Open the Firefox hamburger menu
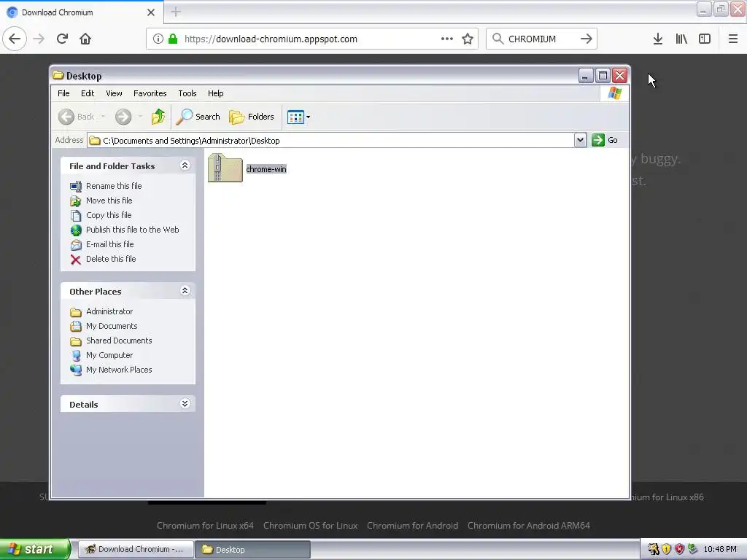Image resolution: width=747 pixels, height=560 pixels. (x=733, y=39)
